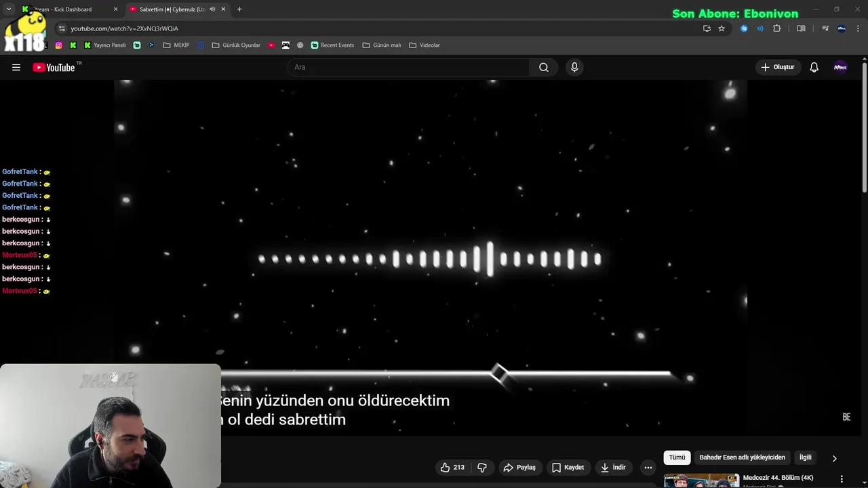868x488 pixels.
Task: Open the tab search dropdown arrow
Action: click(x=9, y=9)
